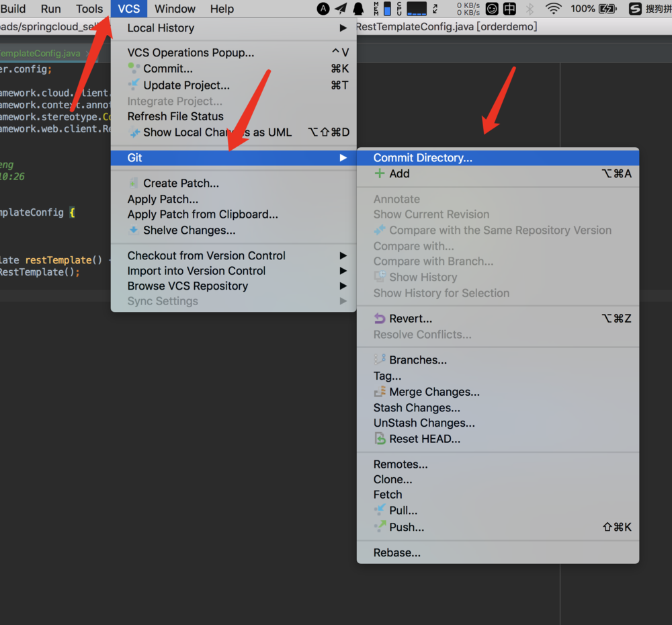Image resolution: width=672 pixels, height=625 pixels.
Task: Click the Update Project arrow icon
Action: pos(134,85)
